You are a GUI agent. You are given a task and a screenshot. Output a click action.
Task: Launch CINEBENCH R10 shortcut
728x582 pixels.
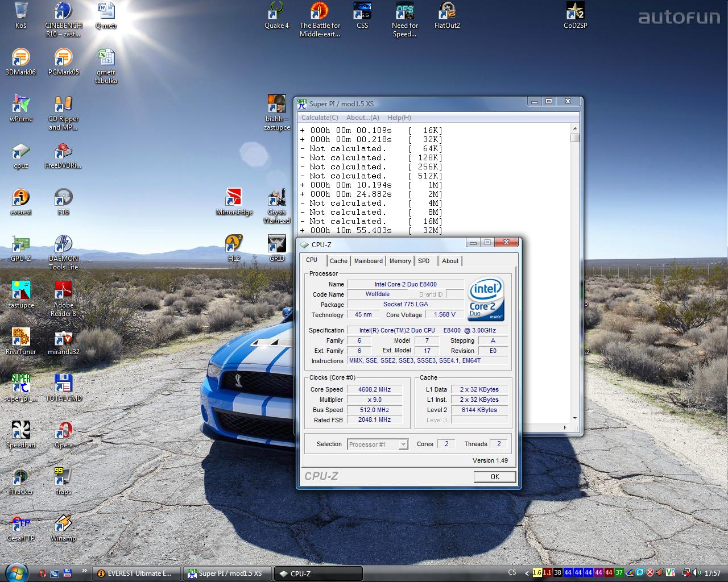pos(63,19)
